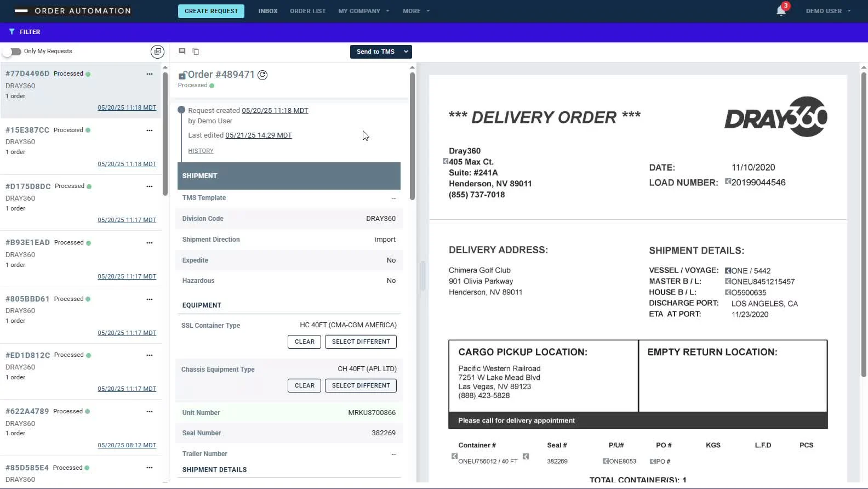Click the field marker beside O5900635

pyautogui.click(x=728, y=292)
